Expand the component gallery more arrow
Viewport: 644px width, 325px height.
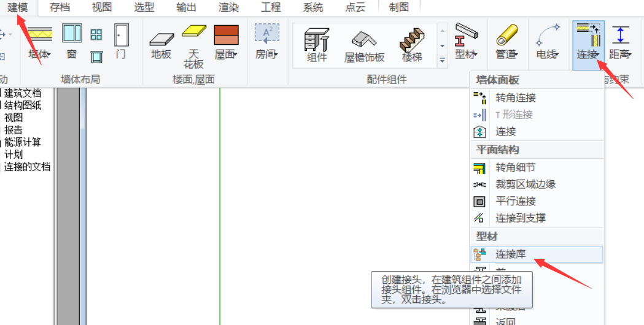(443, 60)
